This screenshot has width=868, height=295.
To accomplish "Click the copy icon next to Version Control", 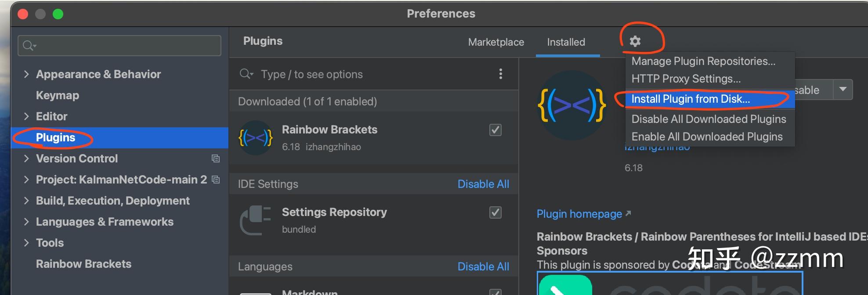I will (215, 159).
